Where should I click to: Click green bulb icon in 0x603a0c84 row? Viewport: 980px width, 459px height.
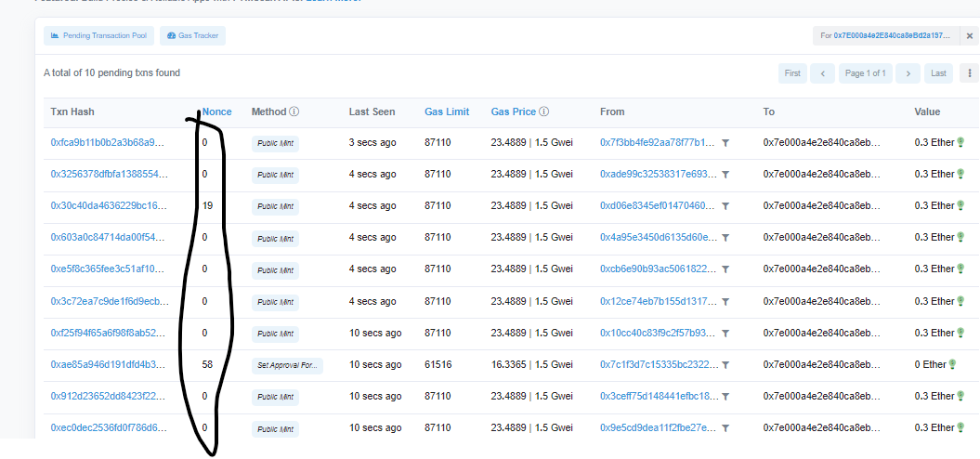960,237
